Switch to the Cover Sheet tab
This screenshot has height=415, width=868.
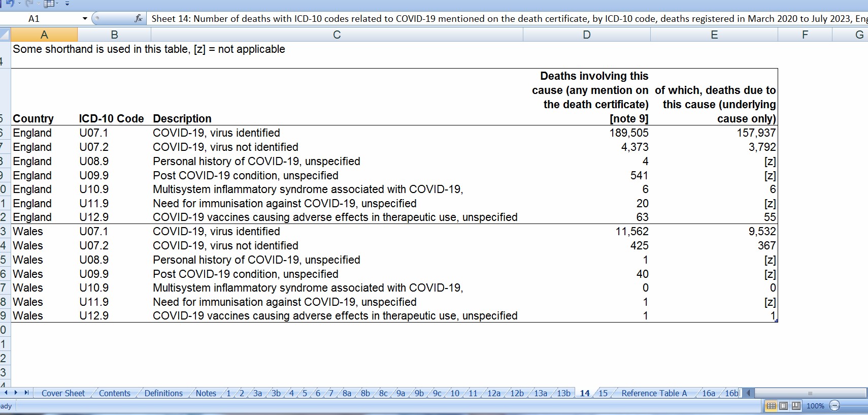(63, 393)
